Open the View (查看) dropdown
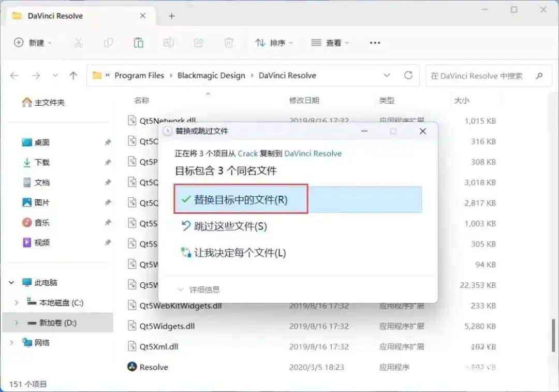559x392 pixels. [x=330, y=43]
